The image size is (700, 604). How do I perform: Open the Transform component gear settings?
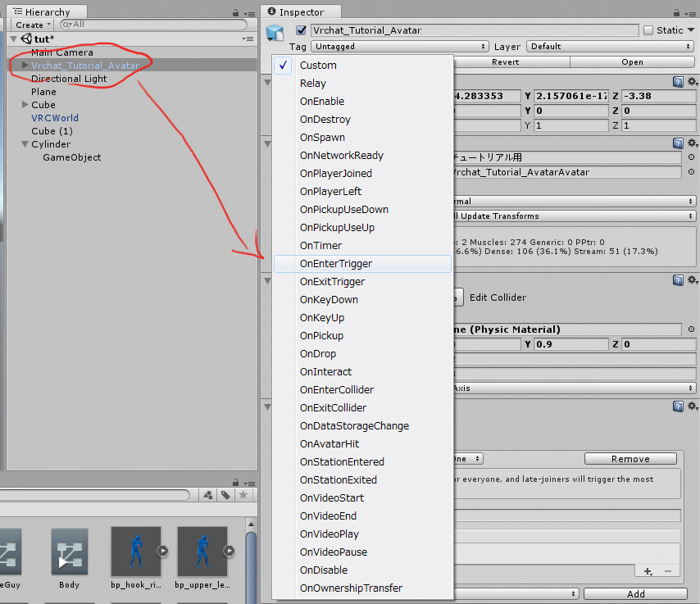[693, 82]
